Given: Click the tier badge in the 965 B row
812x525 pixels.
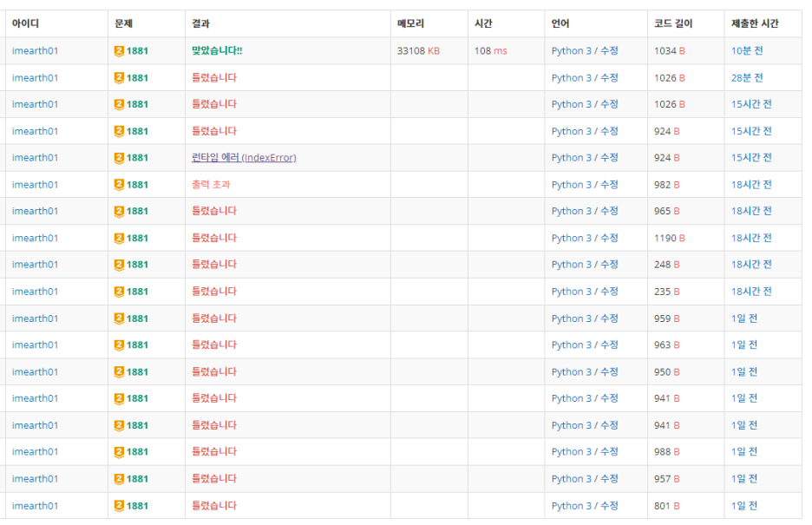Looking at the screenshot, I should (x=119, y=211).
